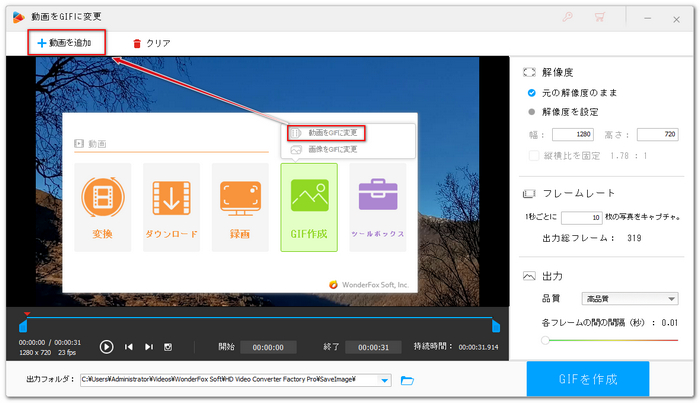Start playback with the play button
The image size is (700, 403).
click(106, 347)
